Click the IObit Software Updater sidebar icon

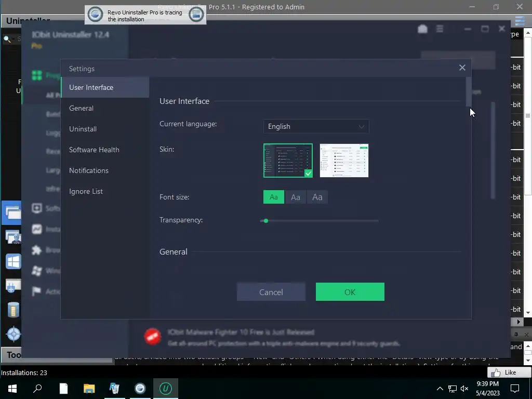(37, 208)
